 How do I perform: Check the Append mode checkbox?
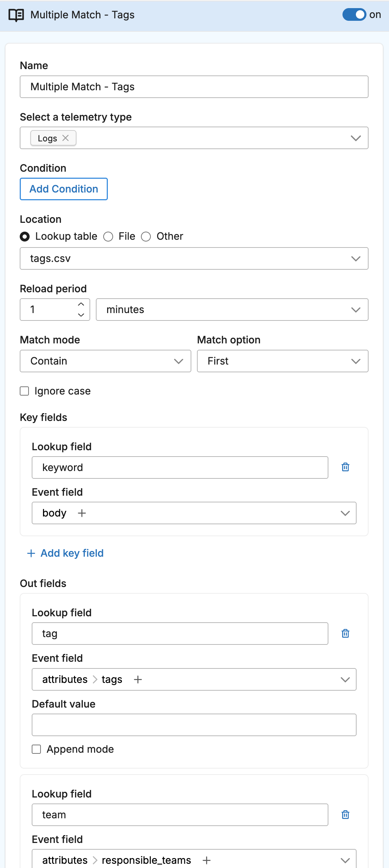(36, 749)
